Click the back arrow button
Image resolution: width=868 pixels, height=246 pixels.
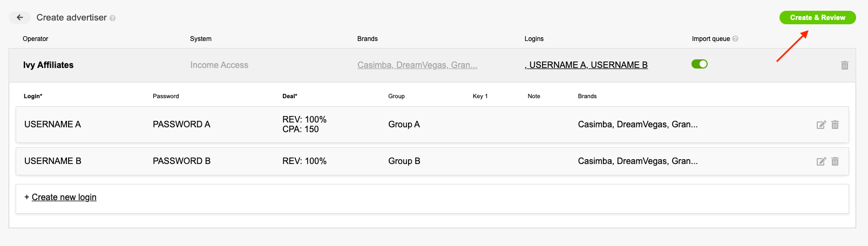coord(19,17)
